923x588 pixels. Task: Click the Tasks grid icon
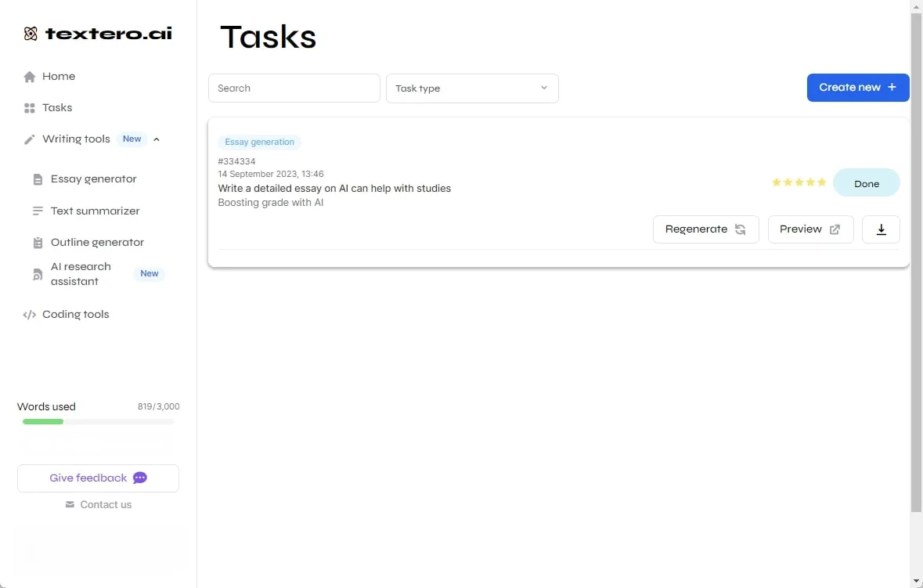click(x=30, y=108)
